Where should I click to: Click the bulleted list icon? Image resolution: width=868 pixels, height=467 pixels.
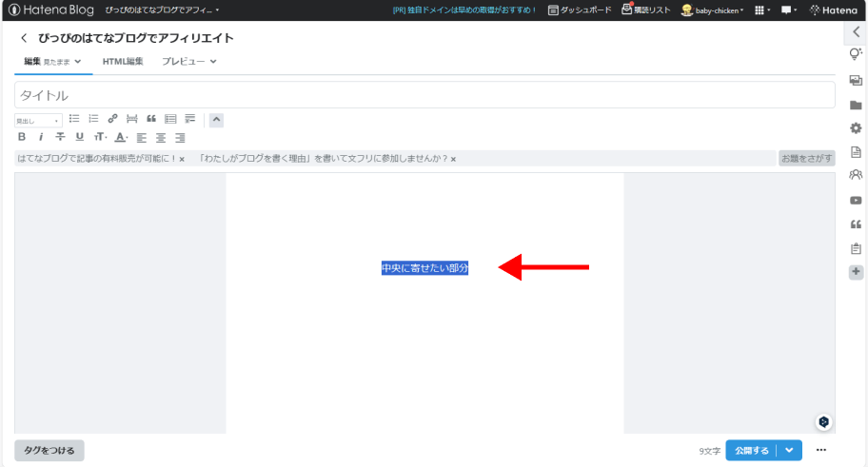[x=74, y=119]
